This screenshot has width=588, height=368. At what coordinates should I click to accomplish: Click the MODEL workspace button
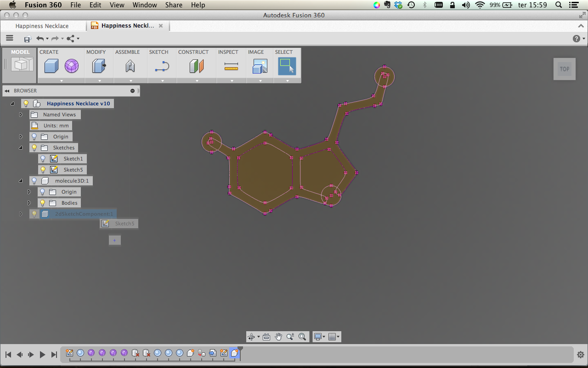tap(19, 65)
